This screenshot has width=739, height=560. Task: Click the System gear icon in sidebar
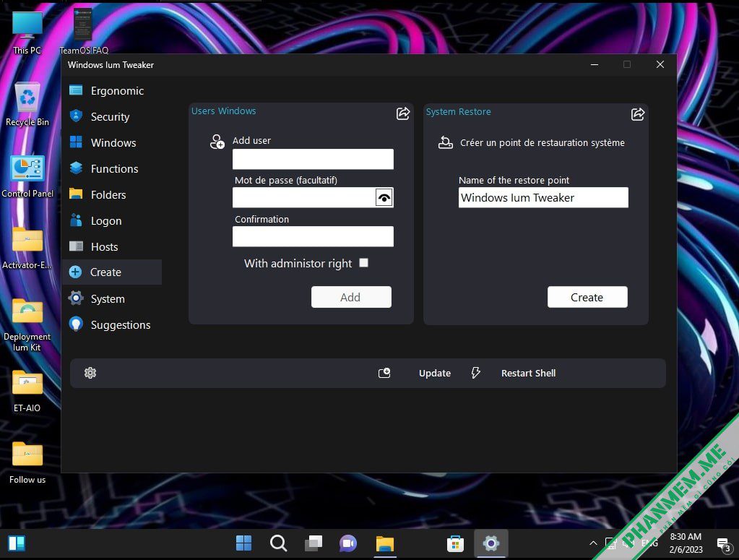point(76,298)
